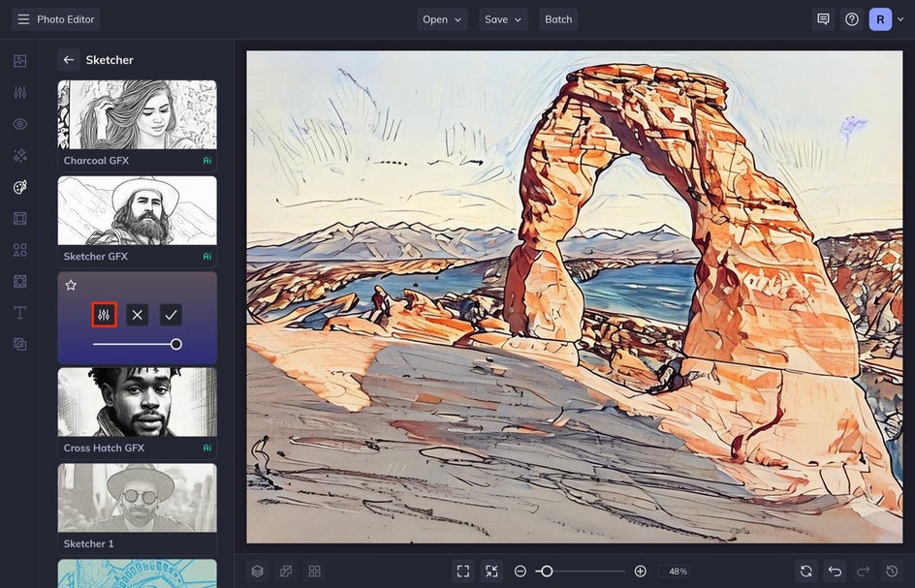The height and width of the screenshot is (588, 915).
Task: Open the Photo Editor hamburger menu
Action: click(23, 19)
